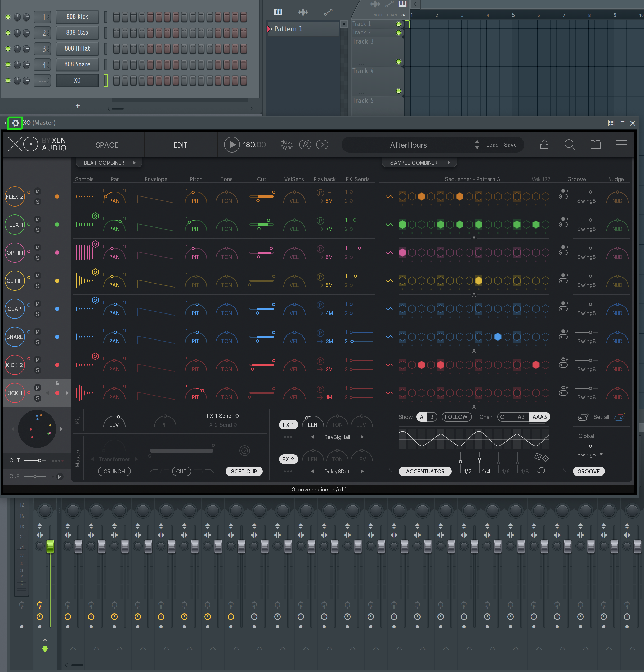
Task: Click the GROOVE button
Action: [588, 471]
